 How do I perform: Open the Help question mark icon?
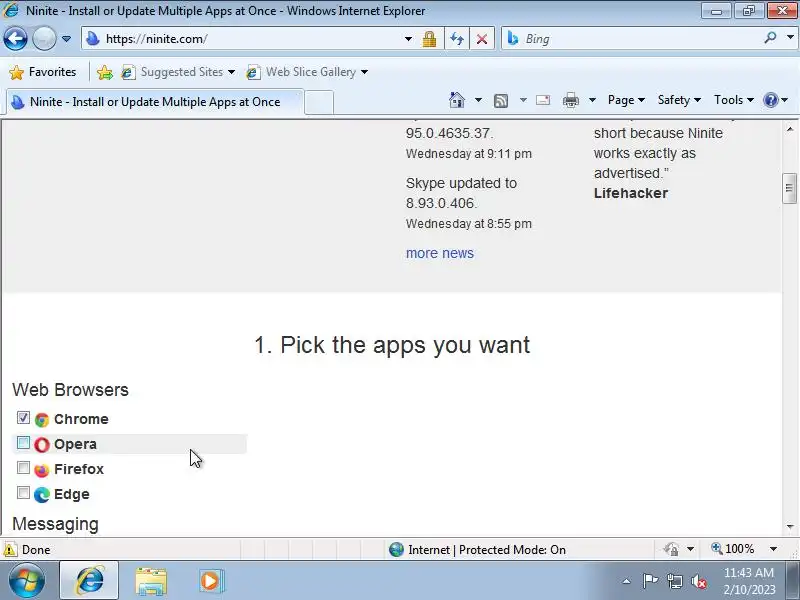(x=770, y=100)
